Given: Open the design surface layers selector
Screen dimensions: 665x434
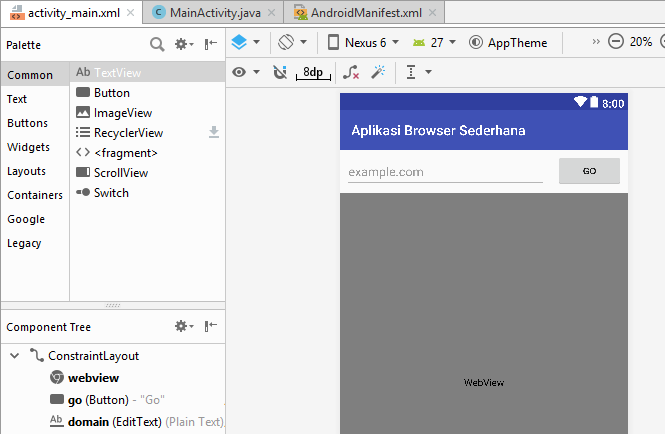Looking at the screenshot, I should [239, 42].
